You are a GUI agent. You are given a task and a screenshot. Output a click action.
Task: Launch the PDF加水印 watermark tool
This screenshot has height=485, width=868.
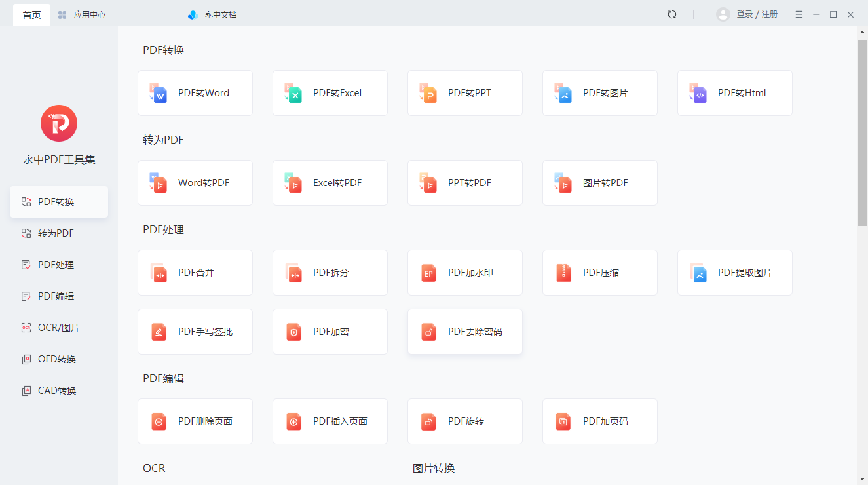(464, 273)
